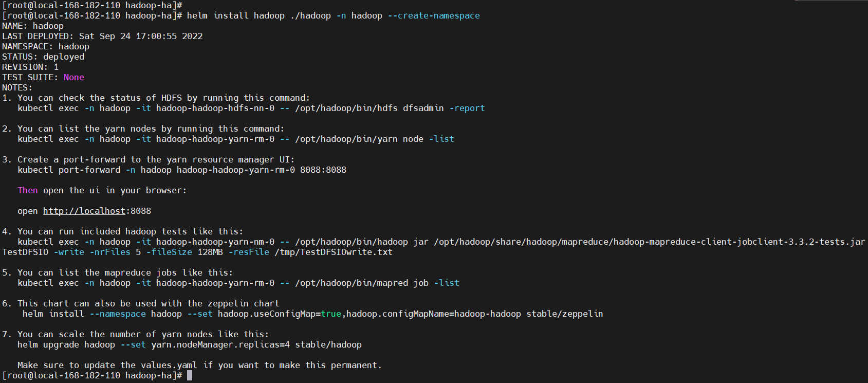Viewport: 868px width, 383px height.
Task: Click 'yarn.nodeManager.replicas=4' text
Action: pos(220,344)
